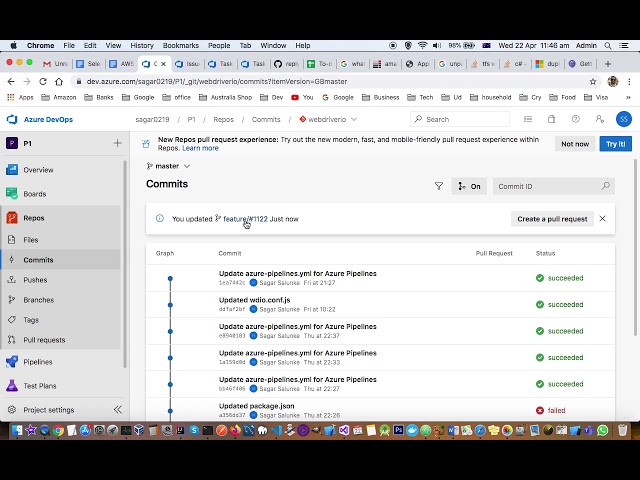Open the Chrome three-dot menu
Viewport: 640px width, 480px height.
tap(629, 82)
